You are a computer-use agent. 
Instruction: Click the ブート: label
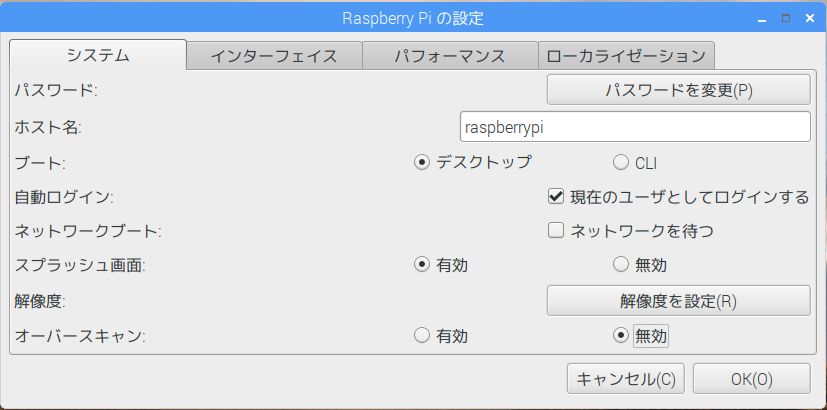40,163
